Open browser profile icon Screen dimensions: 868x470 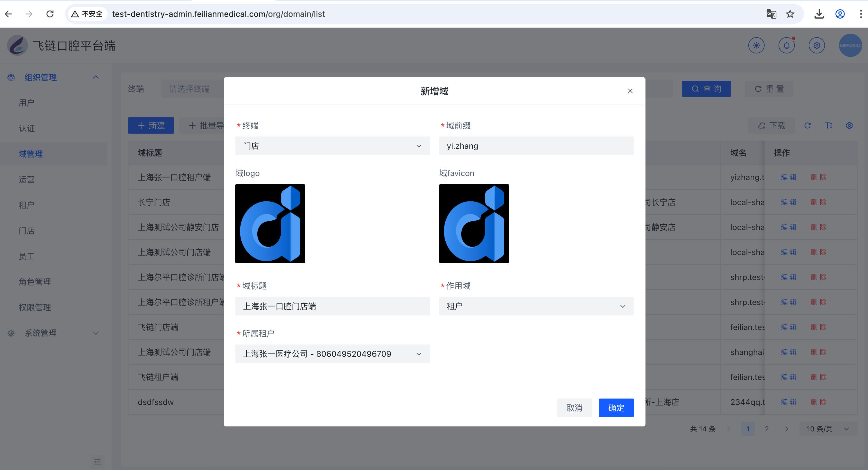tap(840, 14)
